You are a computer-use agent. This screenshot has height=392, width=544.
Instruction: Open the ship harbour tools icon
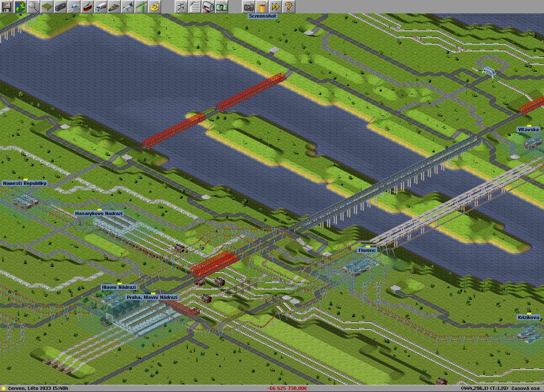(114, 7)
